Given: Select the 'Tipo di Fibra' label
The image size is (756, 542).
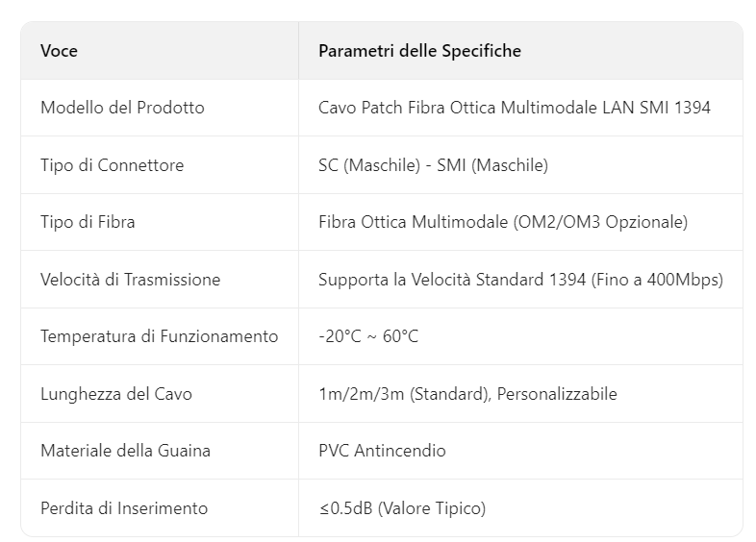Looking at the screenshot, I should pyautogui.click(x=88, y=222).
